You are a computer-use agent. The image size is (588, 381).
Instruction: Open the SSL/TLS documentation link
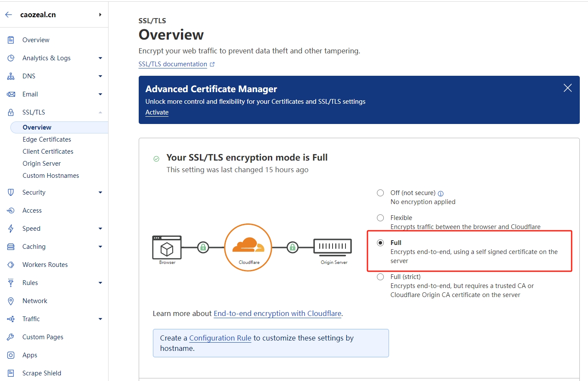coord(172,64)
